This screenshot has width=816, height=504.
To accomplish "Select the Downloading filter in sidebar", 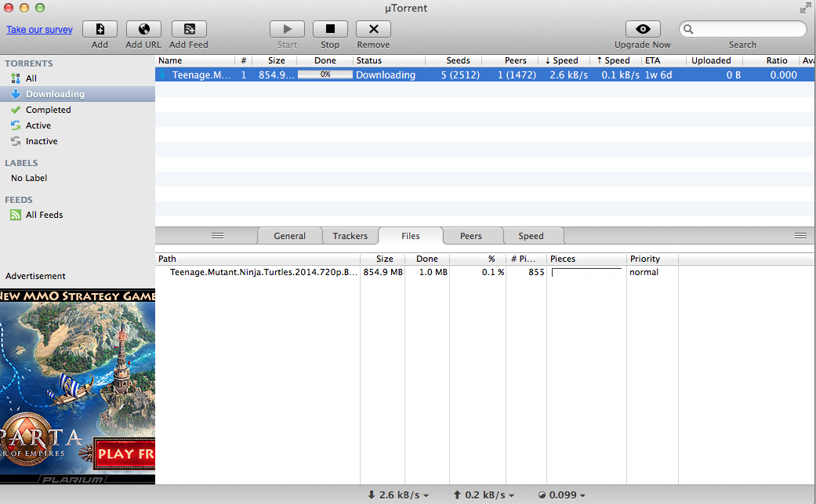I will click(78, 94).
